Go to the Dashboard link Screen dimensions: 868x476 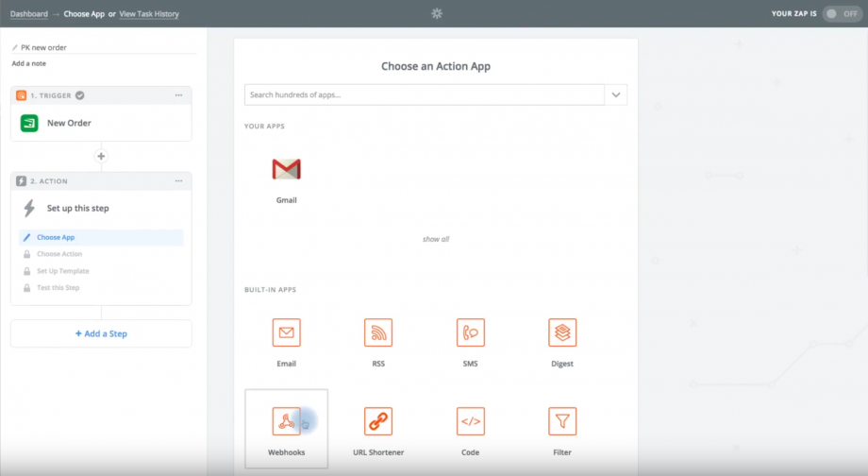29,14
